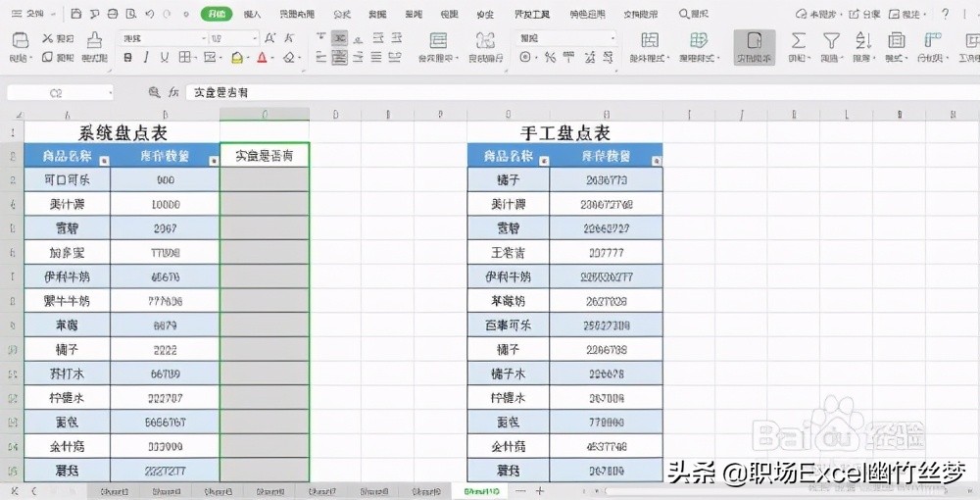980x500 pixels.
Task: Expand the font name dropdown
Action: (x=204, y=39)
